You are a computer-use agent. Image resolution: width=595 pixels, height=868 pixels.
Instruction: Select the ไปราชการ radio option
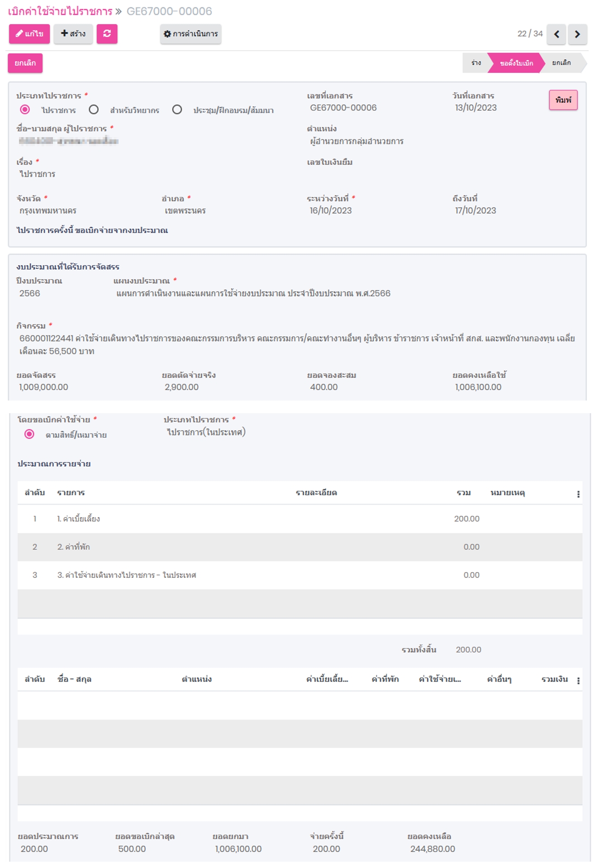coord(25,110)
